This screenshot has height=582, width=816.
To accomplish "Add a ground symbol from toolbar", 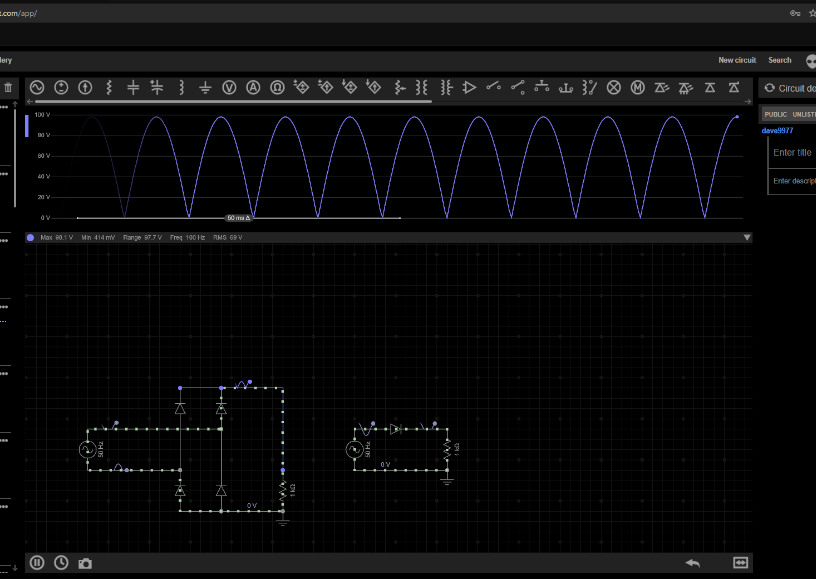I will coord(205,88).
